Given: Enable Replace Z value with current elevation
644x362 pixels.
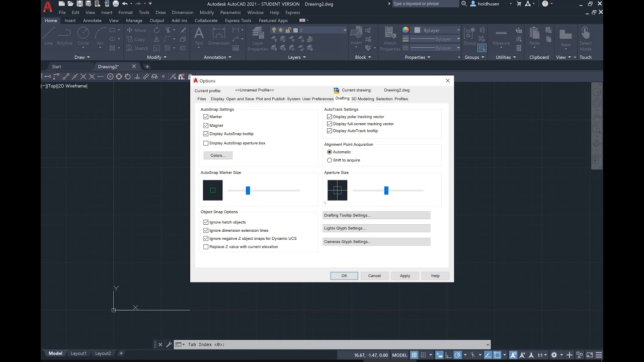Looking at the screenshot, I should (206, 247).
